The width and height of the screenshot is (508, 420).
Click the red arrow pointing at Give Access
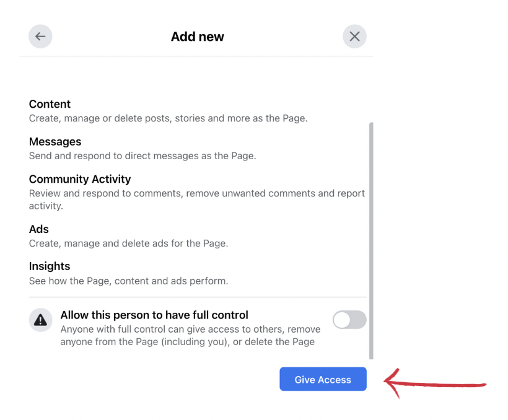click(435, 383)
